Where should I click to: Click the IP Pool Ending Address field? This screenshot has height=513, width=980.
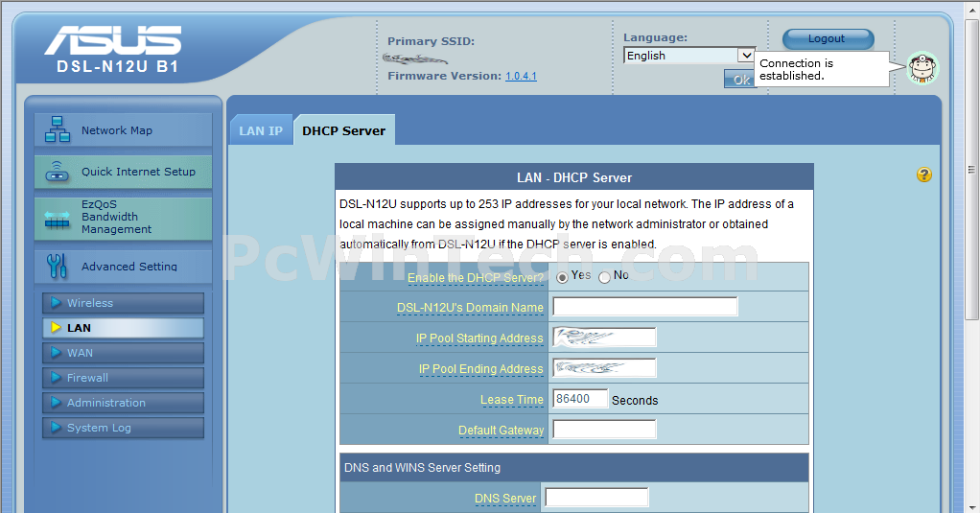click(x=604, y=367)
